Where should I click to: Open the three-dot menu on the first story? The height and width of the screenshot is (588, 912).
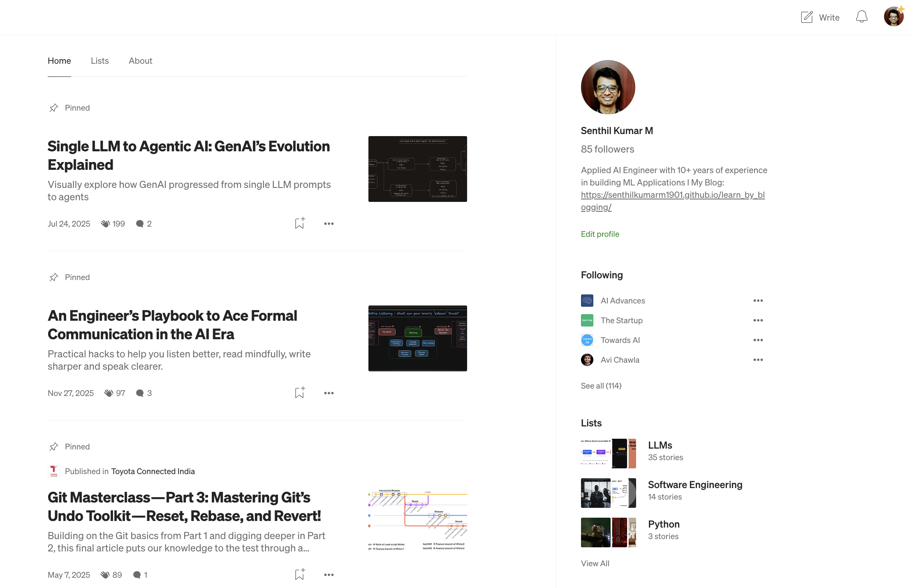point(329,223)
